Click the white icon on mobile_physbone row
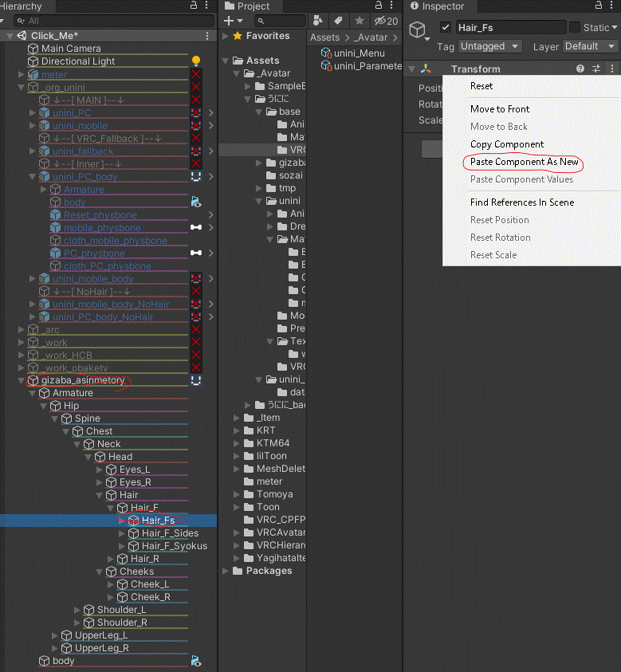The height and width of the screenshot is (672, 621). 196,227
